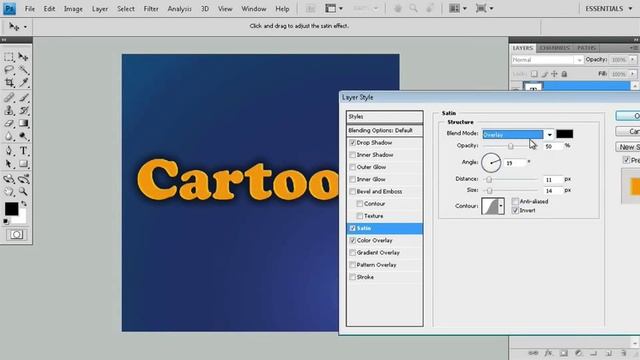Enable the Outer Glow checkbox

click(x=352, y=167)
